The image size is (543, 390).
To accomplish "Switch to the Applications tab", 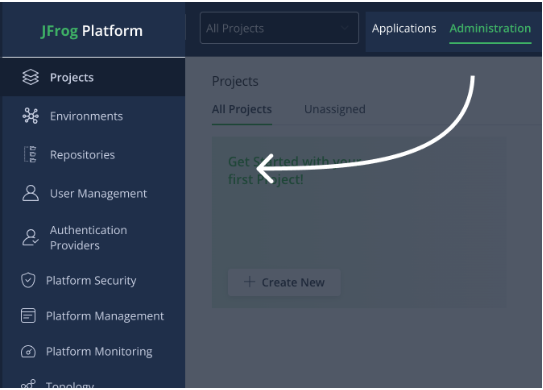I will point(404,28).
